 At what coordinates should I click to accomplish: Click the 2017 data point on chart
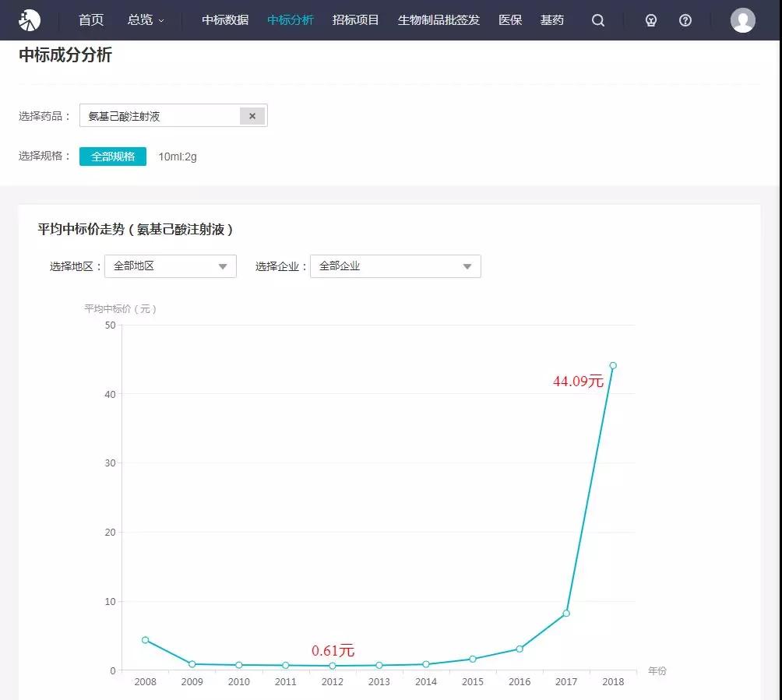566,614
